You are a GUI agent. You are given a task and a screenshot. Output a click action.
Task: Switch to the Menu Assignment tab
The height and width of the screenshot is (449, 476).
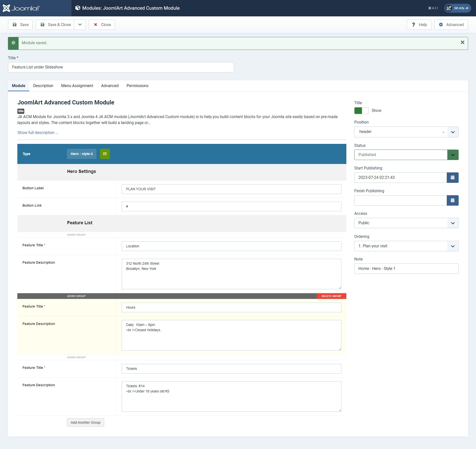(77, 86)
